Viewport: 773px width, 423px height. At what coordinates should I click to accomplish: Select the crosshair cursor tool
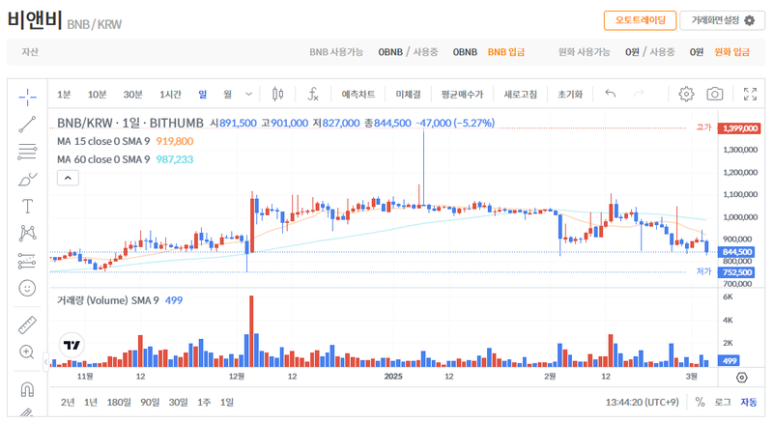27,97
